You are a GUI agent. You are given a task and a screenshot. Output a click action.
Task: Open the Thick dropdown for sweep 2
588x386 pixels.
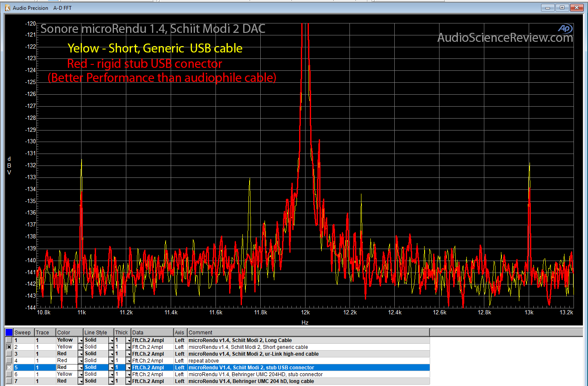click(128, 347)
